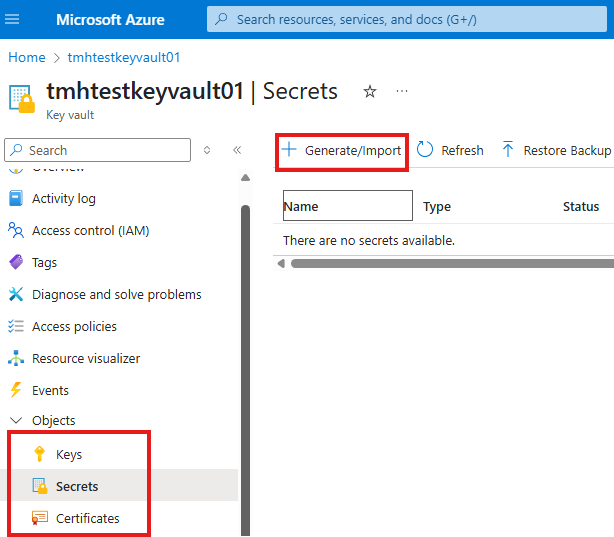Click the Objects group label
The width and height of the screenshot is (614, 537).
click(54, 420)
